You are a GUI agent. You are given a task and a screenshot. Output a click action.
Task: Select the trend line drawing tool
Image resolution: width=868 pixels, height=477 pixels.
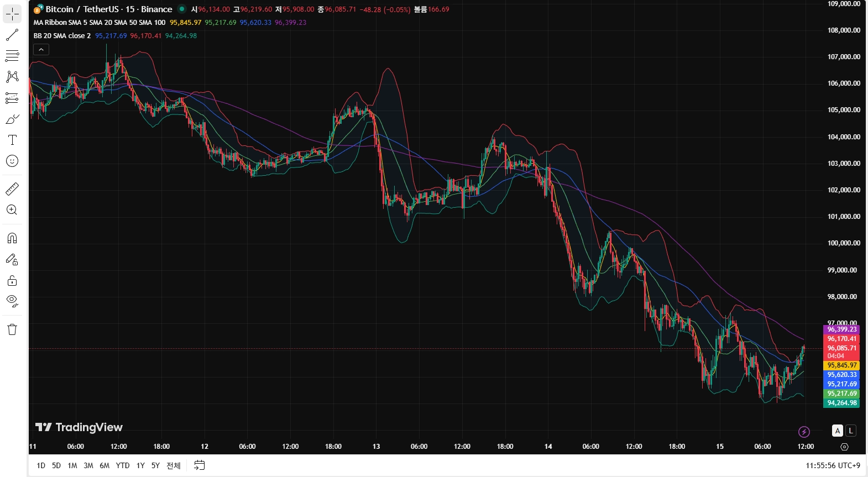(12, 35)
